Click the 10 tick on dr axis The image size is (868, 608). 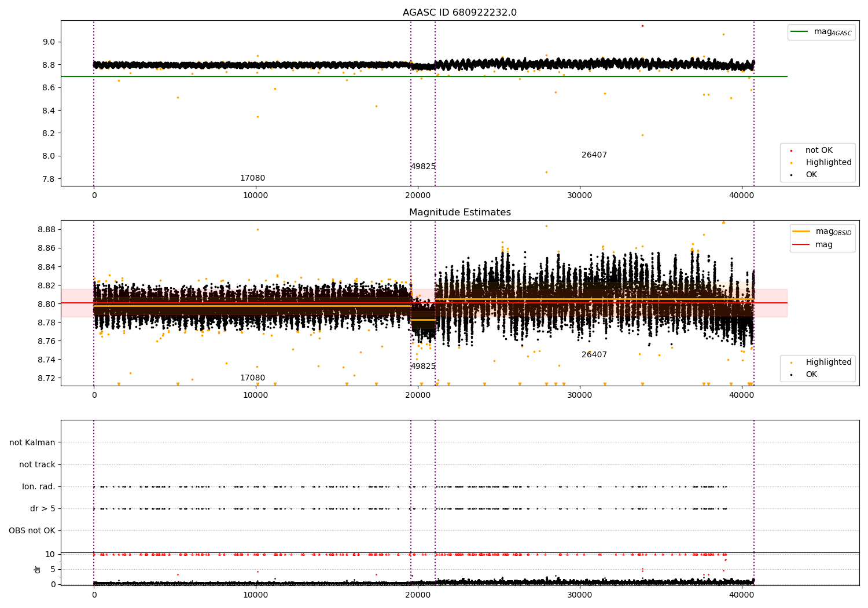(x=50, y=554)
